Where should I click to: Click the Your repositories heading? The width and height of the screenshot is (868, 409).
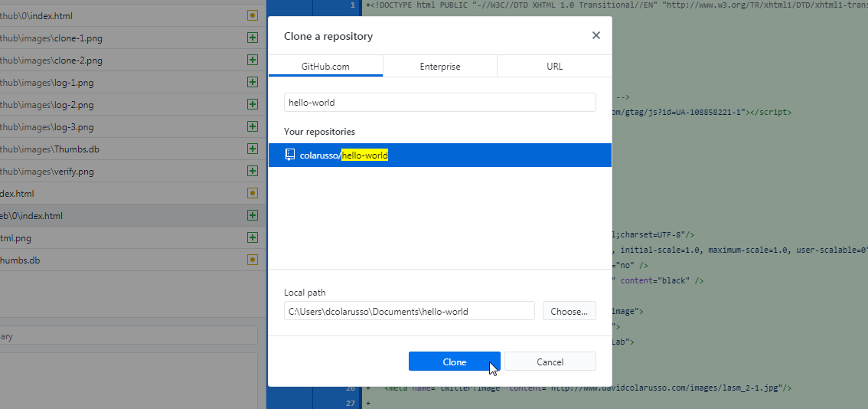point(319,131)
